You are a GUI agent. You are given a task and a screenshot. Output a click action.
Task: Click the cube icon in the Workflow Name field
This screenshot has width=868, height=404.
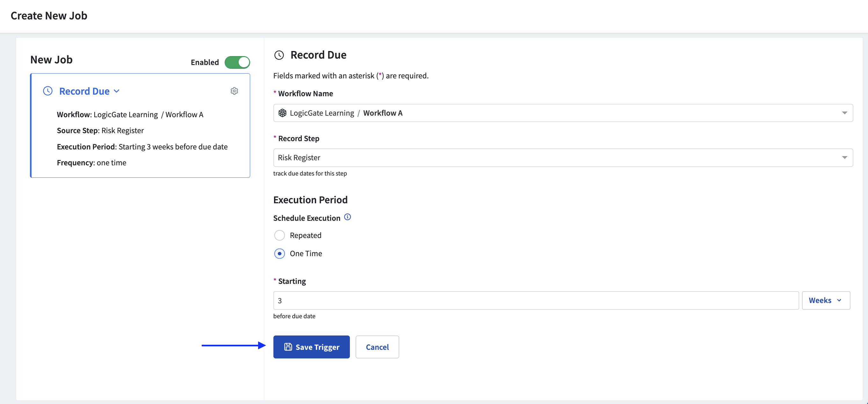(x=282, y=113)
